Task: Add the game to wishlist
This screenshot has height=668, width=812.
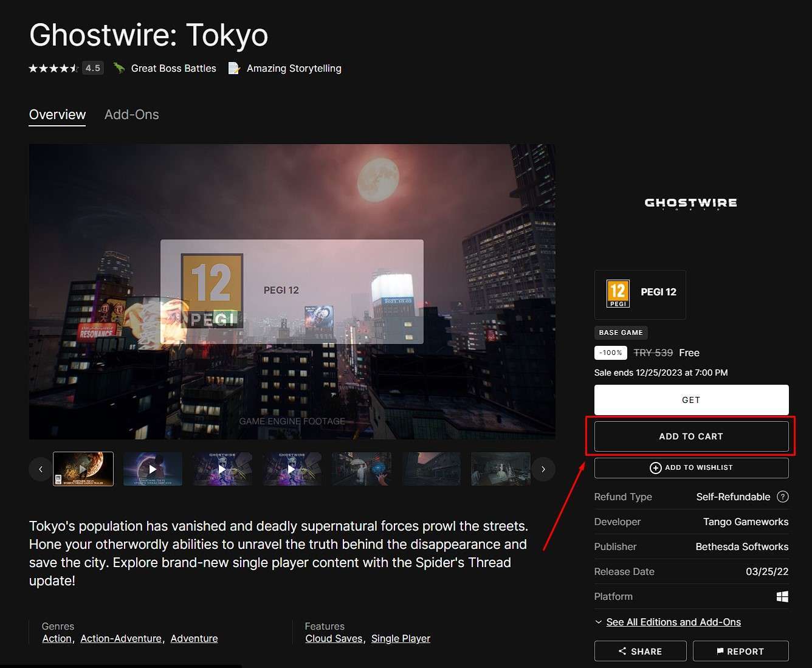Action: [x=691, y=467]
